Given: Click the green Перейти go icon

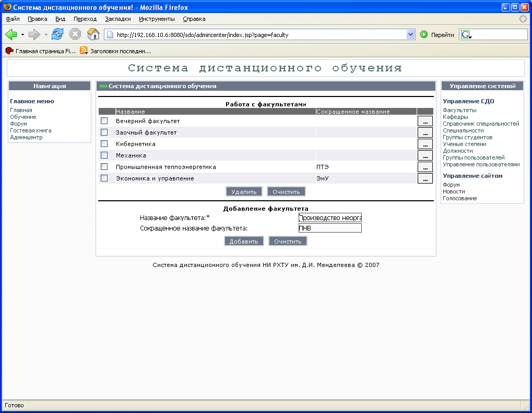Looking at the screenshot, I should (x=424, y=34).
